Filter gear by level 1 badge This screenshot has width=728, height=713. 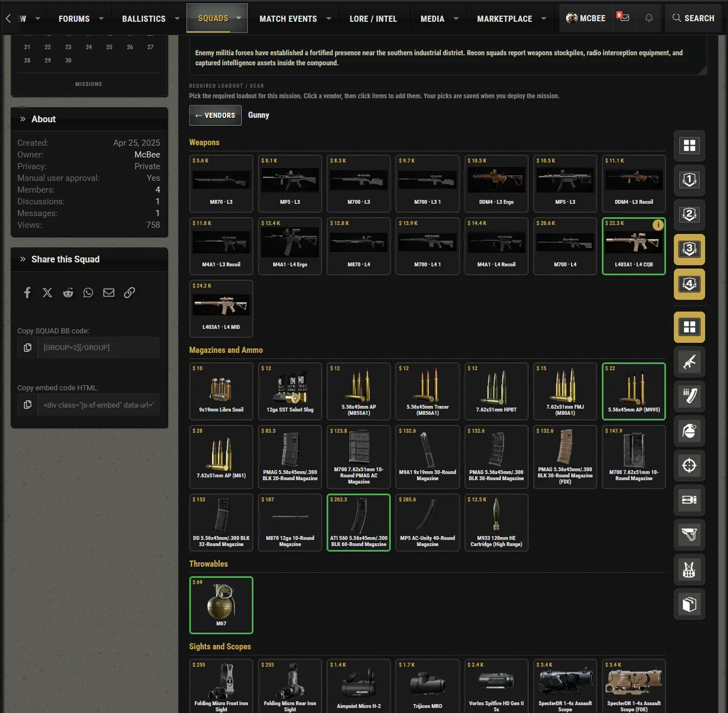click(x=689, y=180)
